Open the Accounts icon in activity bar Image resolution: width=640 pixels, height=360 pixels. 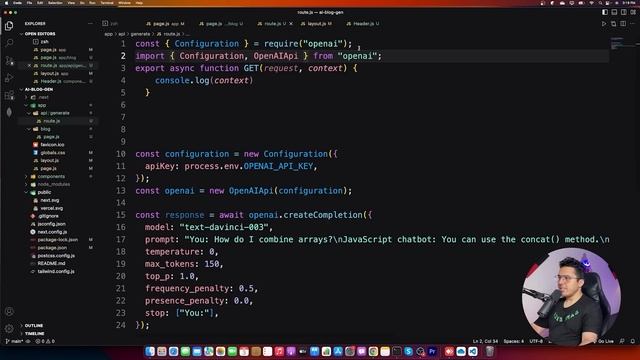click(9, 312)
